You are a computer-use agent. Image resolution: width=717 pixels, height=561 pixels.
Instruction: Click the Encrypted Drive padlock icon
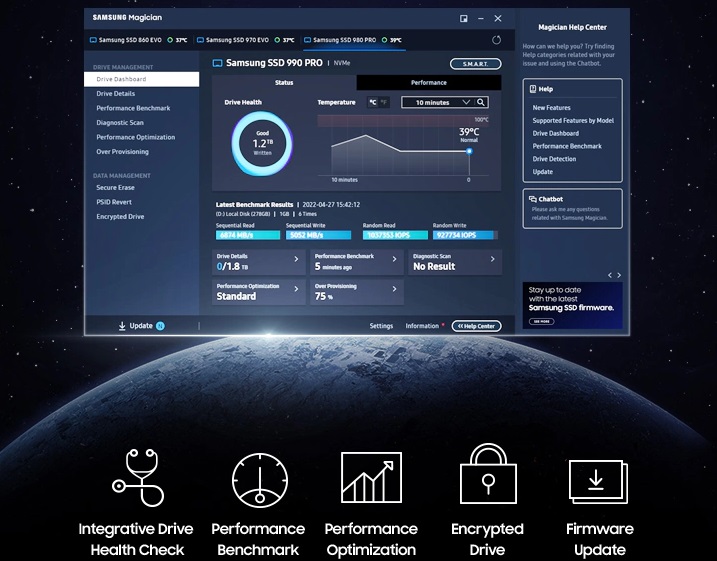point(486,479)
